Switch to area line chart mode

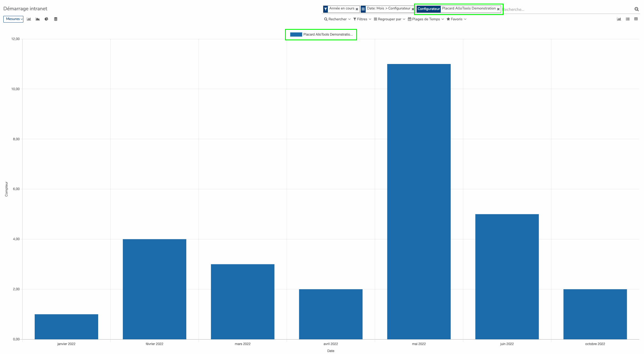tap(38, 19)
